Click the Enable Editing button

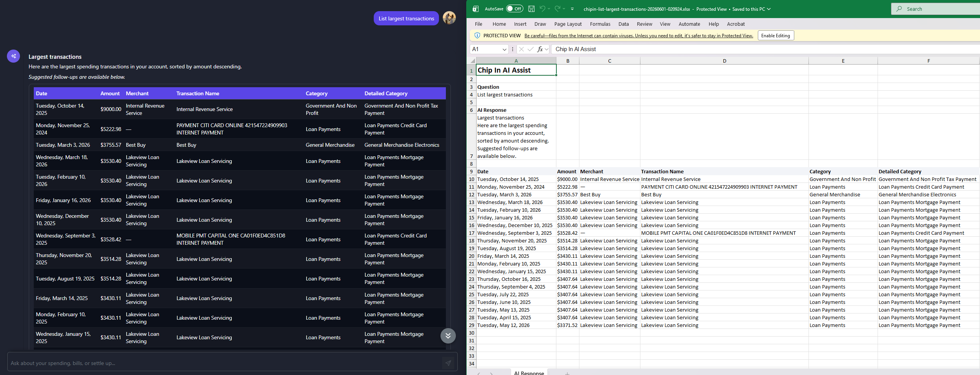click(x=775, y=36)
